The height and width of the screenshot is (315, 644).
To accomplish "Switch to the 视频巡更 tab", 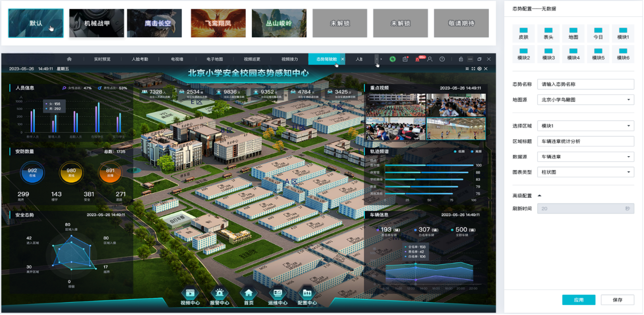I will pos(253,59).
